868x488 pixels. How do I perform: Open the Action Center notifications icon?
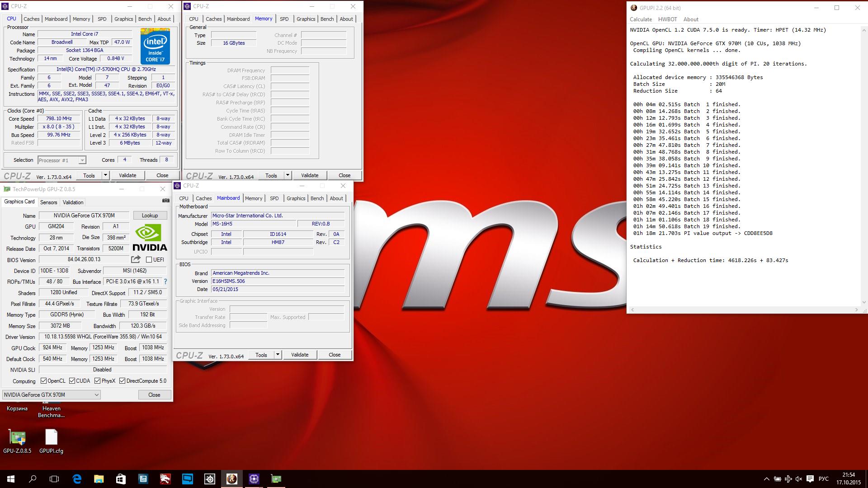pos(810,479)
